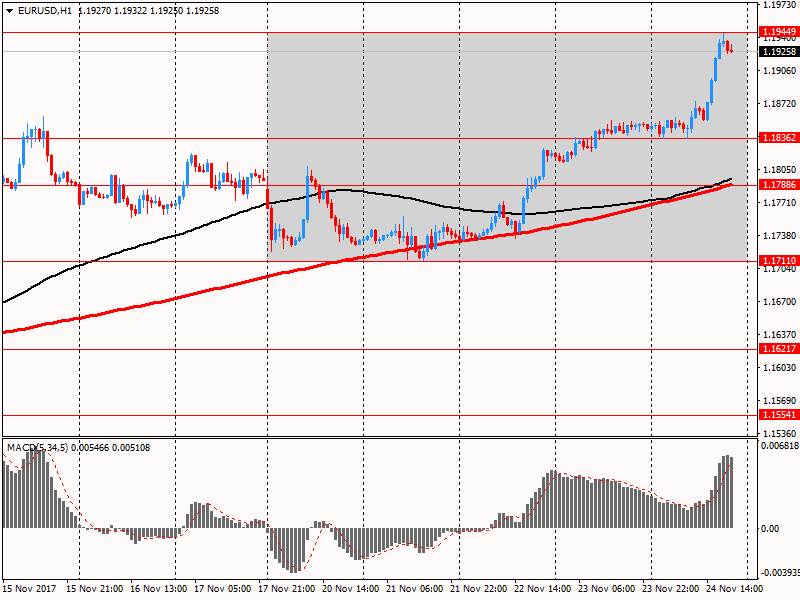This screenshot has height=600, width=800.
Task: Click the 21 Nov 06:00 time axis label
Action: tap(414, 588)
